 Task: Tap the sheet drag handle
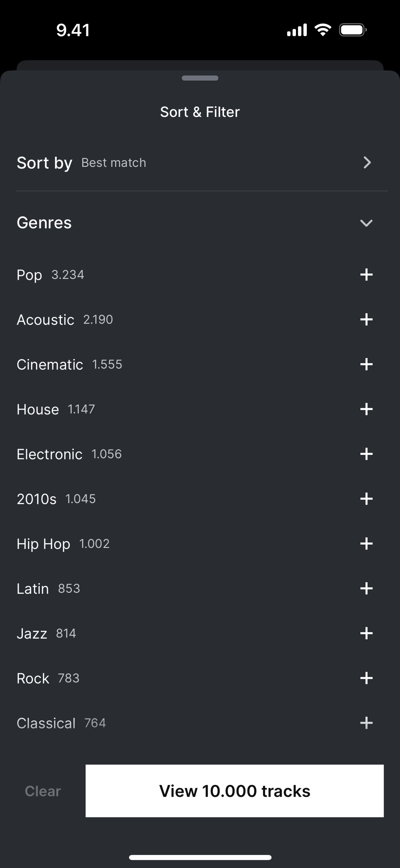point(200,78)
